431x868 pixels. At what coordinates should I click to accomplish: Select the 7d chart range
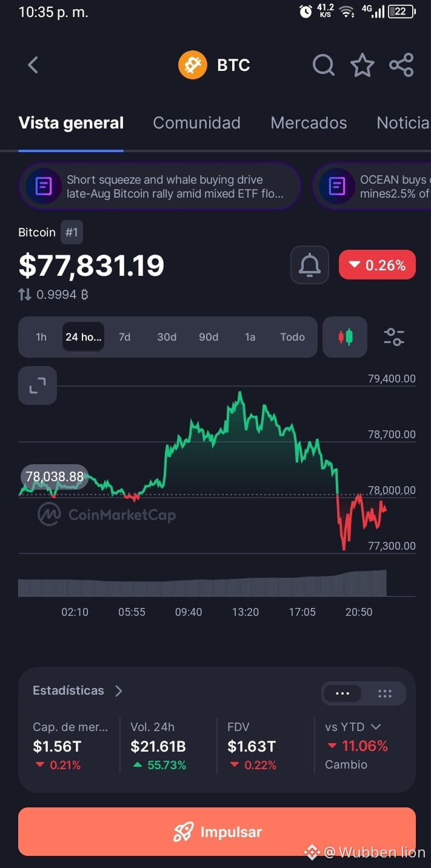[x=124, y=337]
